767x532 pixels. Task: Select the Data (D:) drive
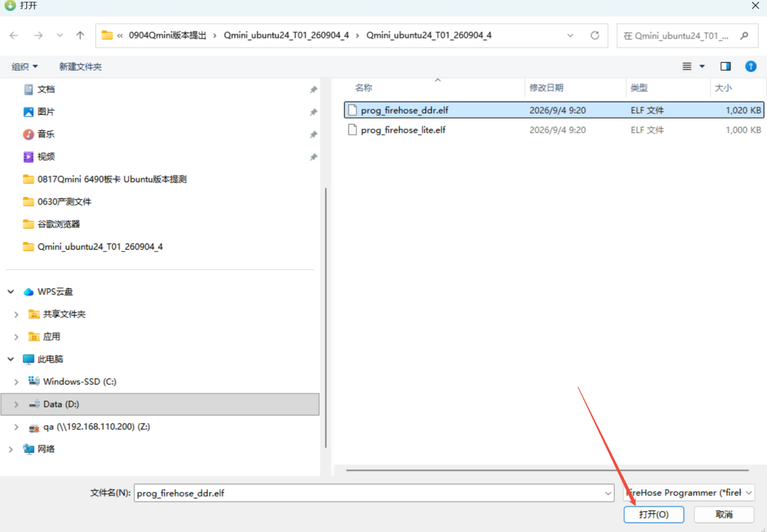click(160, 404)
